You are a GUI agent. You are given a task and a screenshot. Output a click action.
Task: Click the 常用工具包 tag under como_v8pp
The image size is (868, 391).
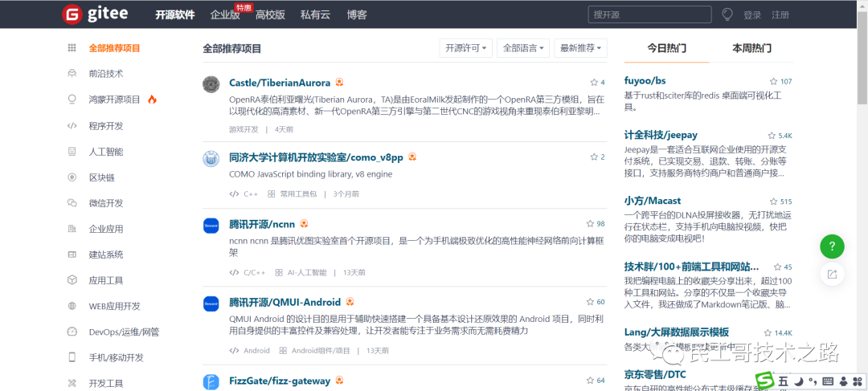tap(298, 194)
